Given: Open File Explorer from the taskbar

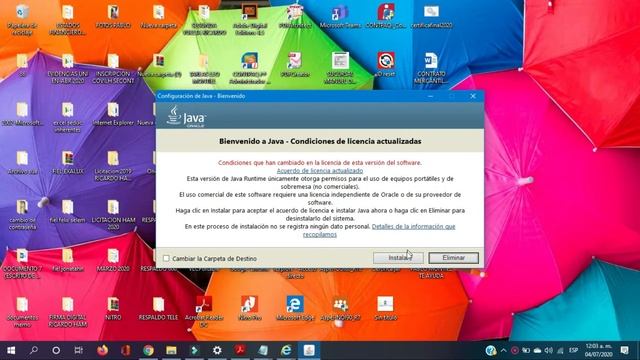Looking at the screenshot, I should (x=171, y=350).
